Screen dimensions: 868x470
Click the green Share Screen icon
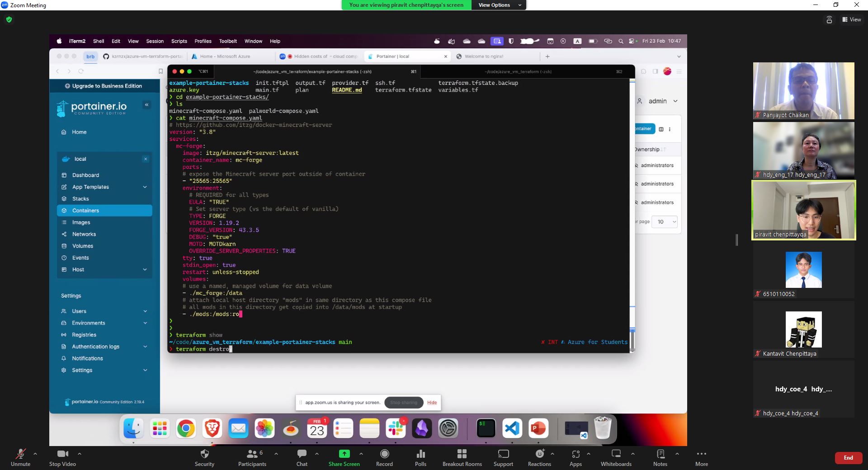point(344,454)
